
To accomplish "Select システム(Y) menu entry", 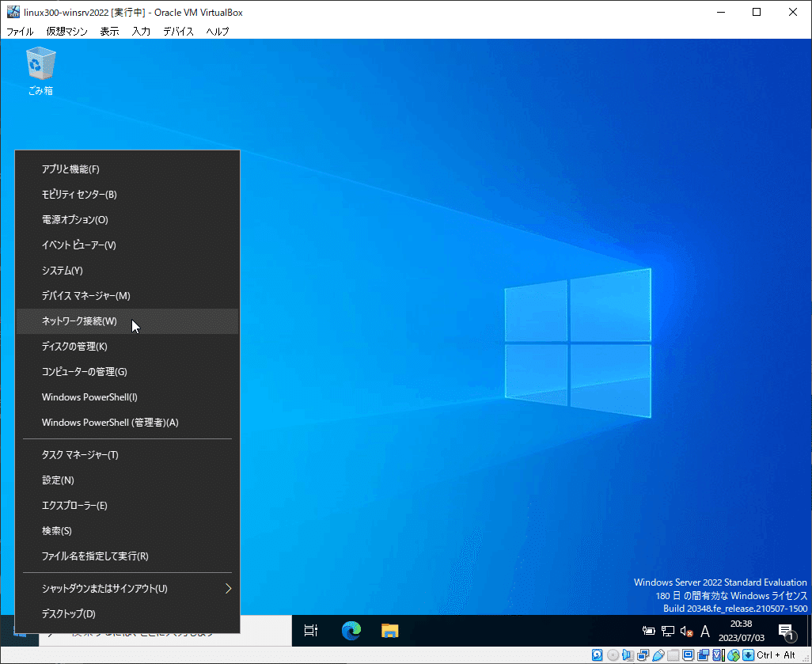I will (127, 271).
